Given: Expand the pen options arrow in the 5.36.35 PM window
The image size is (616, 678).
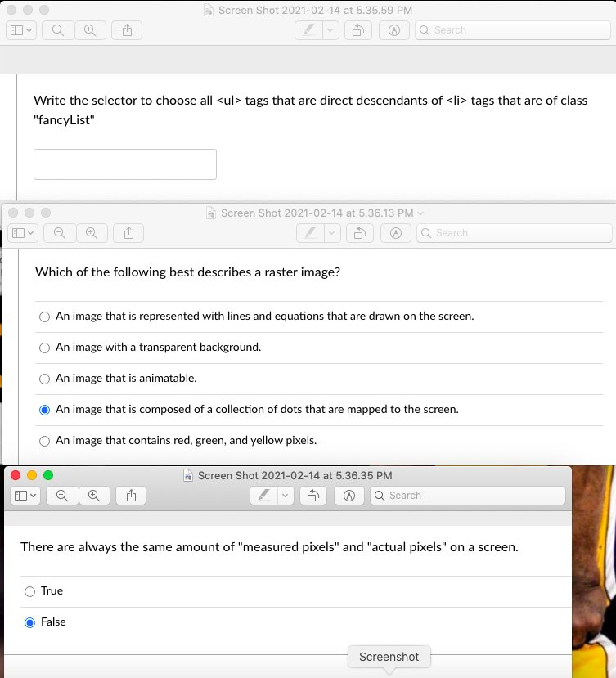Looking at the screenshot, I should [286, 496].
